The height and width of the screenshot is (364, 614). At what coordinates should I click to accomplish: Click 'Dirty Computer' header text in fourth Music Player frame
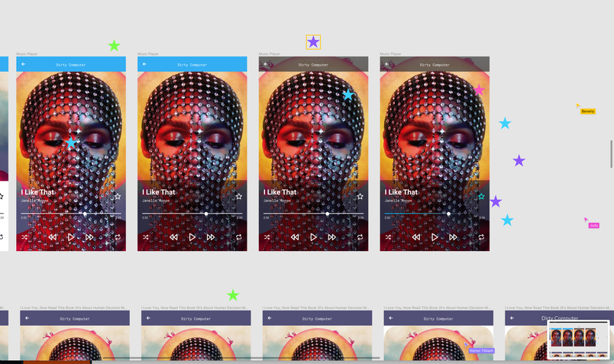(x=435, y=65)
